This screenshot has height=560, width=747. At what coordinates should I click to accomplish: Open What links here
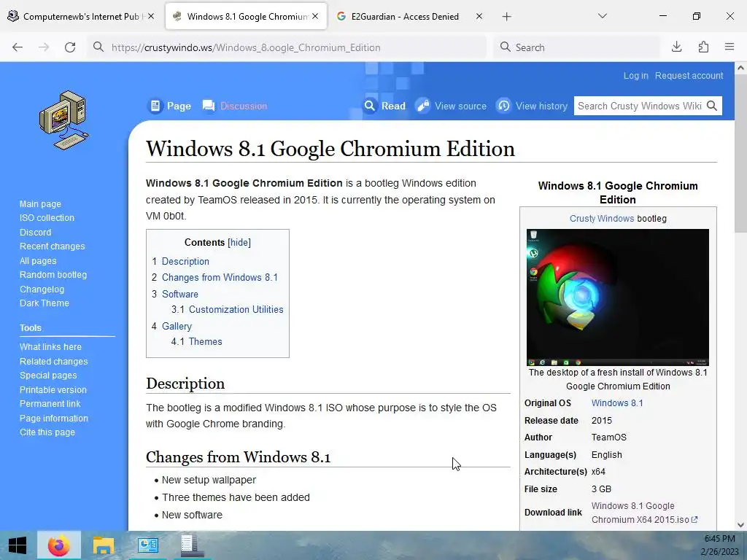click(x=50, y=346)
